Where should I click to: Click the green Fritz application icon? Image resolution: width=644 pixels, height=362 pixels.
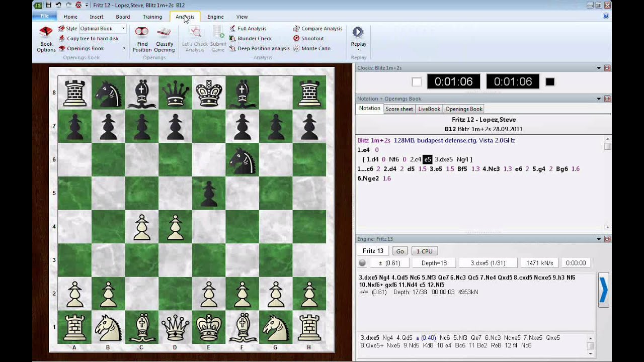[x=38, y=5]
